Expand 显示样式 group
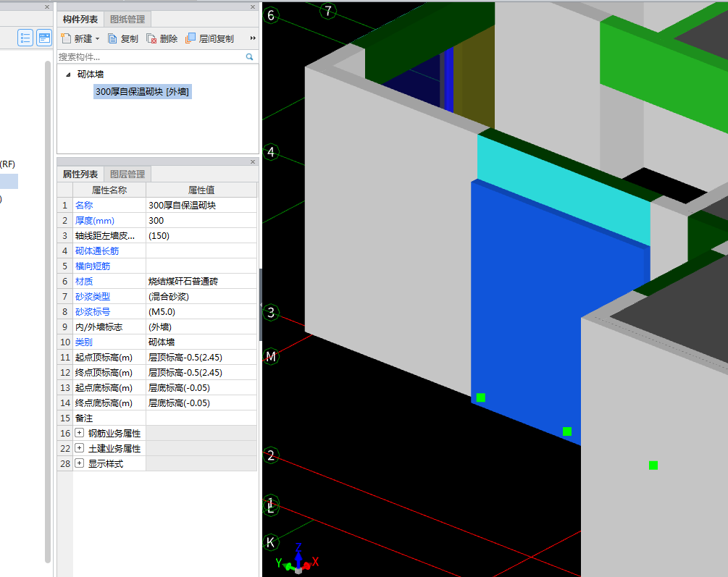 click(x=80, y=464)
